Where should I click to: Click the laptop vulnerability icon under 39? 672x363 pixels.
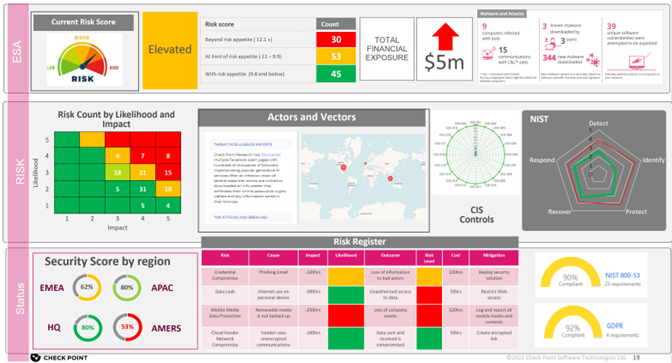click(x=640, y=61)
